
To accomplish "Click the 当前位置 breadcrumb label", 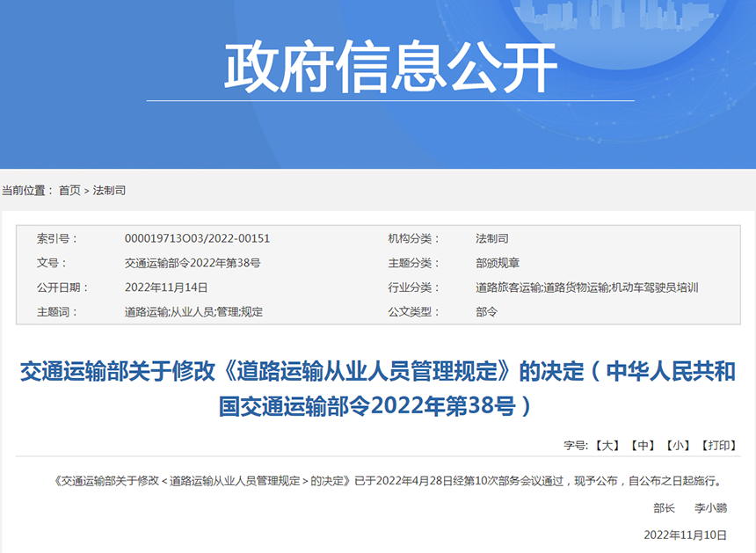I will pos(27,191).
